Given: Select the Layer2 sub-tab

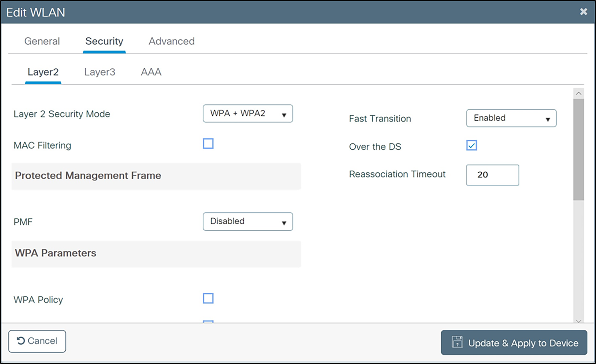Looking at the screenshot, I should click(43, 72).
